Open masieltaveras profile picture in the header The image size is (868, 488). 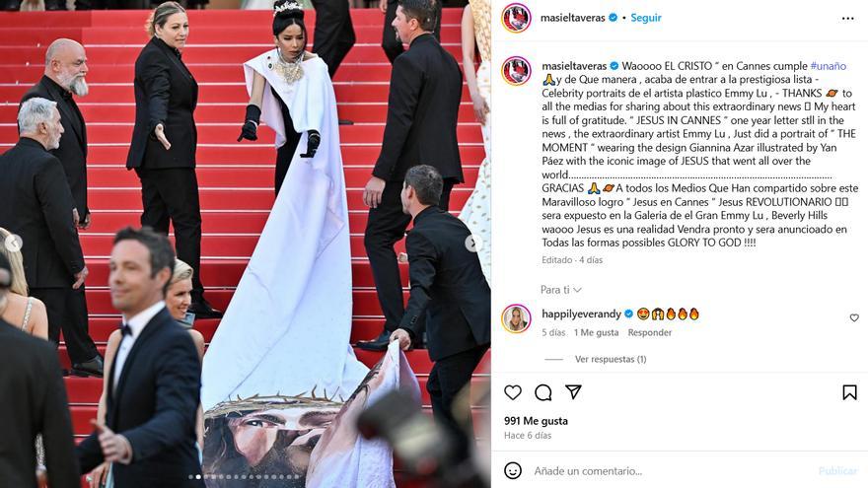click(x=516, y=18)
